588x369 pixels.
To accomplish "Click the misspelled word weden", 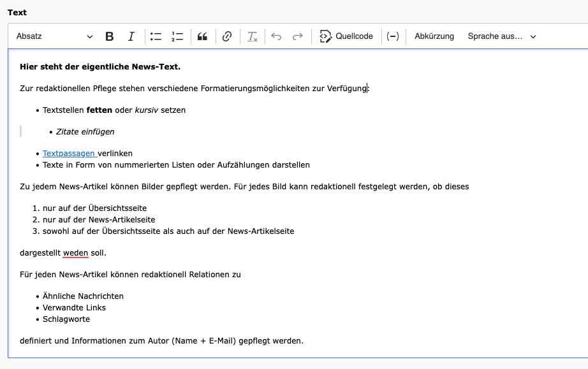I will pos(75,253).
